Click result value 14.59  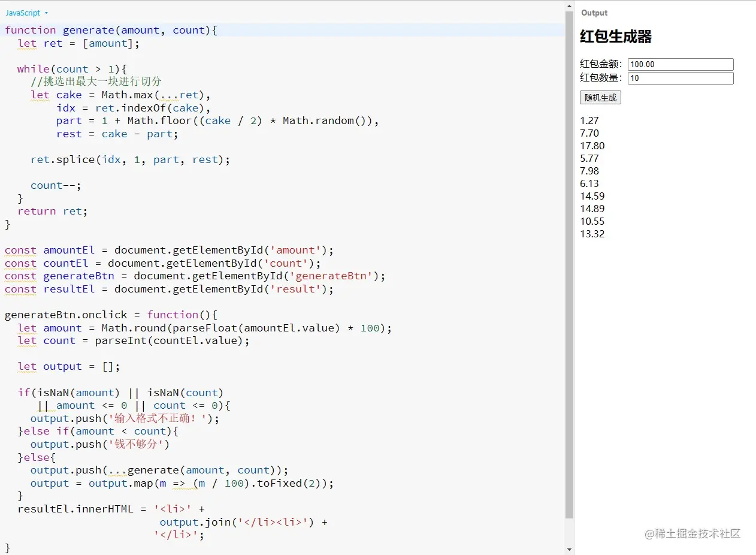point(592,196)
